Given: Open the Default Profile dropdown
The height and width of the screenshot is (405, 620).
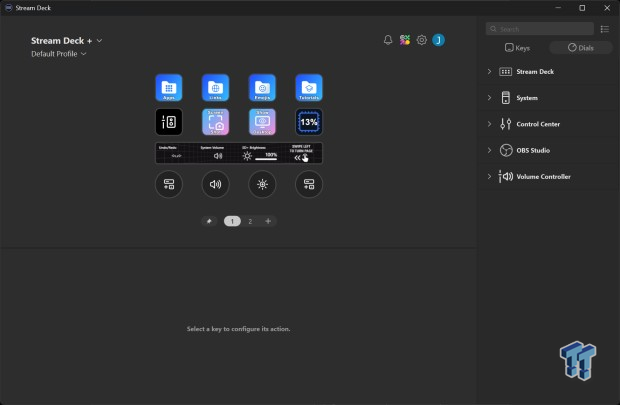Looking at the screenshot, I should (x=59, y=54).
